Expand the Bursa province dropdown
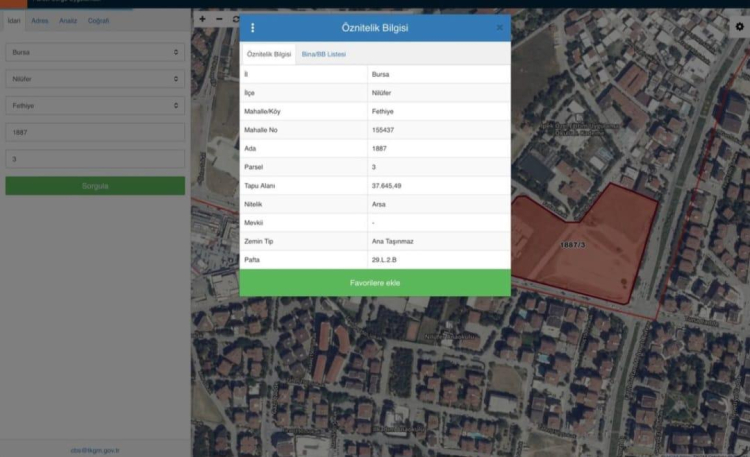Viewport: 750px width, 457px height. (x=94, y=51)
